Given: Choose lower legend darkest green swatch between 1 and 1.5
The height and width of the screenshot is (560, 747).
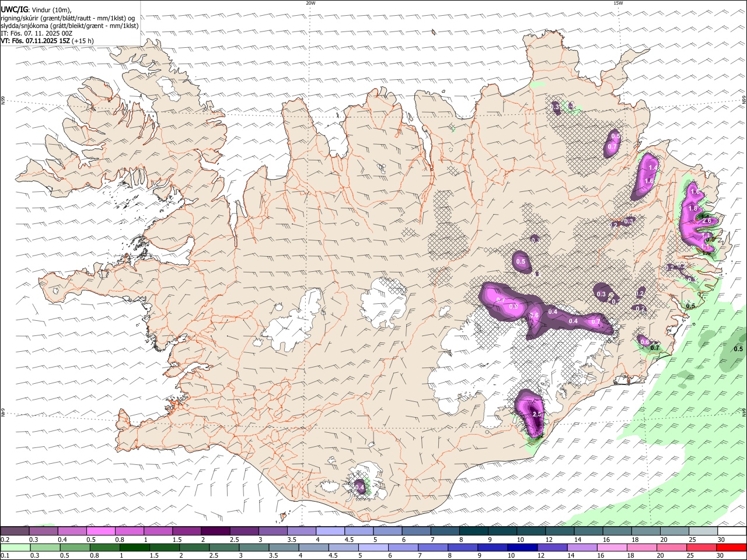Looking at the screenshot, I should [x=134, y=547].
